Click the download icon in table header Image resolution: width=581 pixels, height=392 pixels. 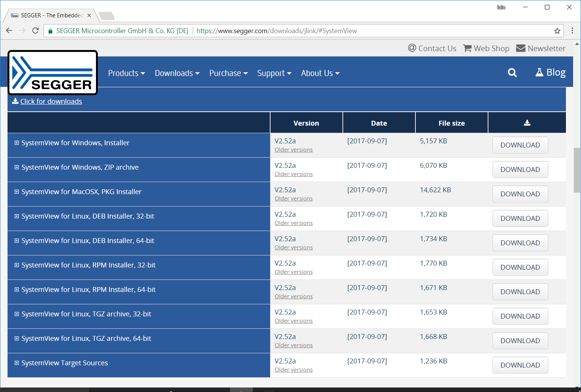(527, 123)
